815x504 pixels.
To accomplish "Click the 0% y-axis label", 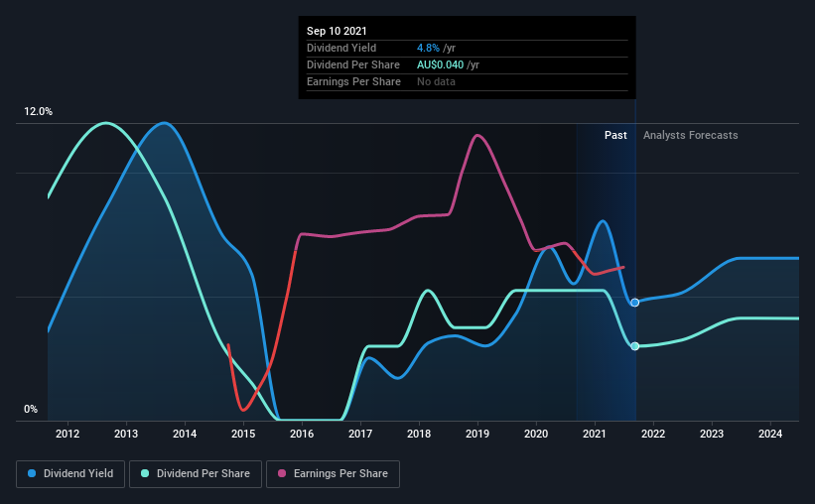I will [x=31, y=410].
